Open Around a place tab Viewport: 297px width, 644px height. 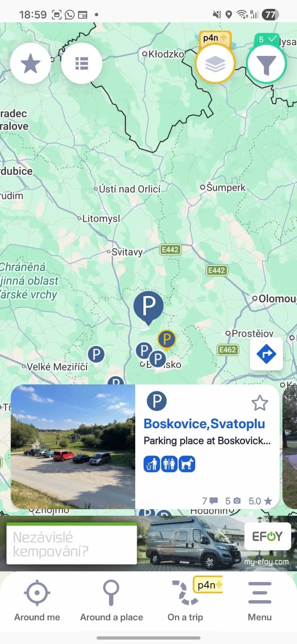[111, 601]
